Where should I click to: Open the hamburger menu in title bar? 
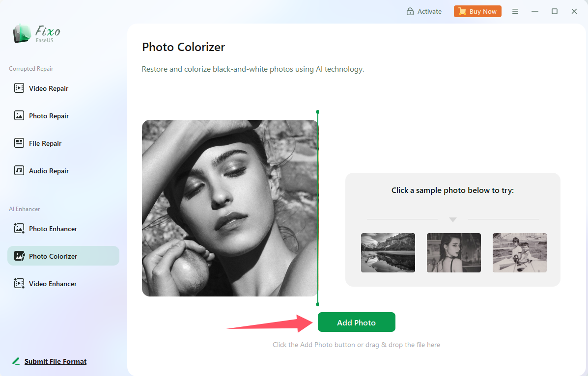click(x=515, y=11)
